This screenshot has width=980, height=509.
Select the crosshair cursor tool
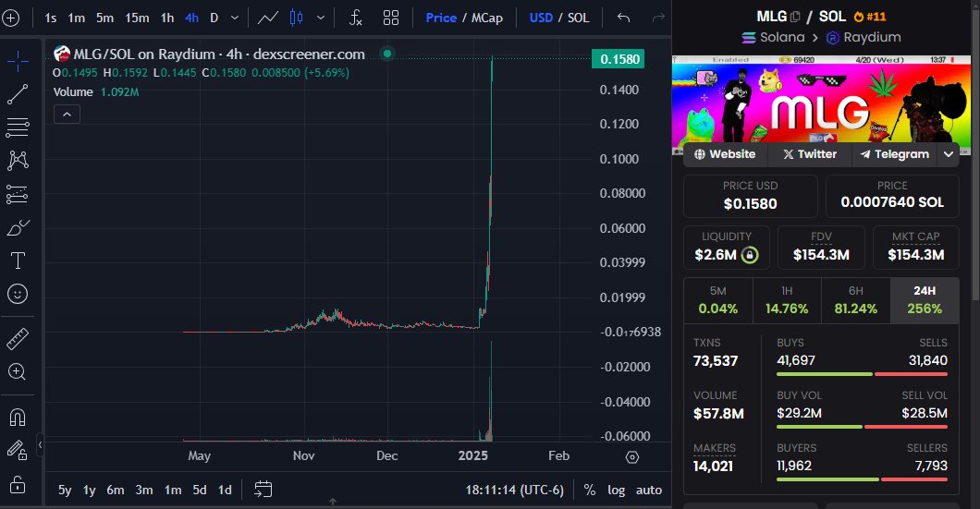point(18,61)
